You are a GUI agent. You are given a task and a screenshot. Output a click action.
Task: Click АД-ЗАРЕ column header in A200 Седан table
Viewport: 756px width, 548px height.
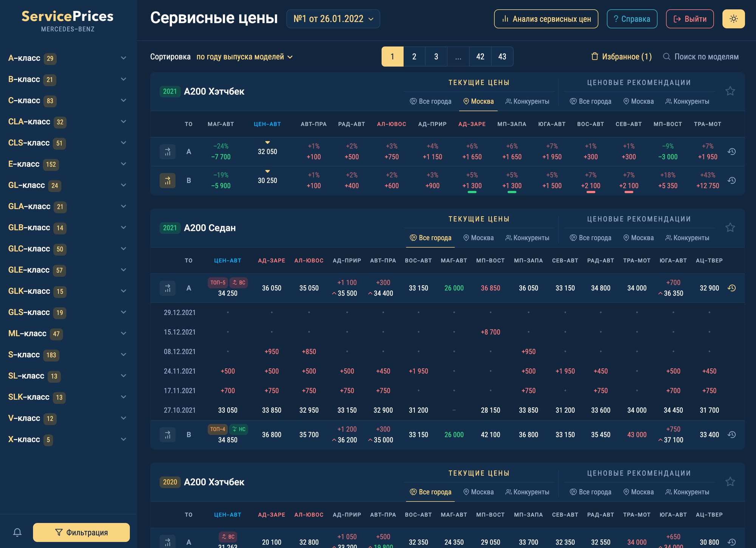click(x=271, y=260)
